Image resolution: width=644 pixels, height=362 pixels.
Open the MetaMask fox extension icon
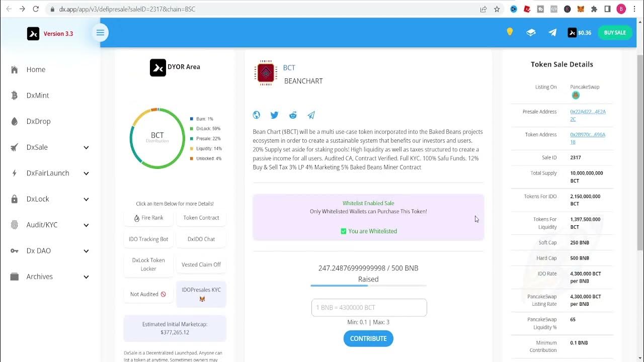coord(581,9)
